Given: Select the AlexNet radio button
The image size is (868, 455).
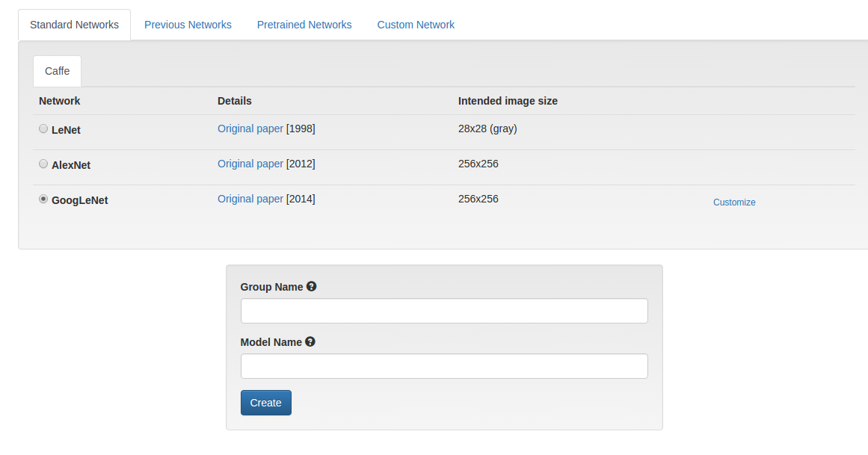Looking at the screenshot, I should click(43, 164).
